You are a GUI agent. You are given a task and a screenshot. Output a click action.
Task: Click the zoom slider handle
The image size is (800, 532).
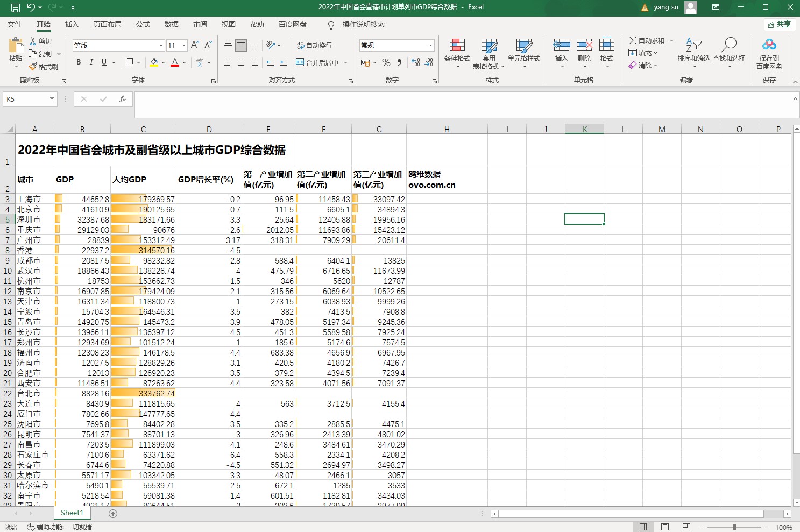tap(734, 527)
